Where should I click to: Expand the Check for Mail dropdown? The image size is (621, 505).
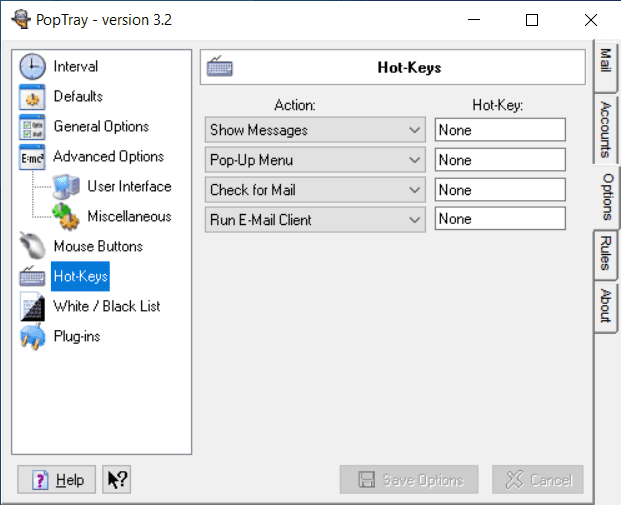(416, 190)
